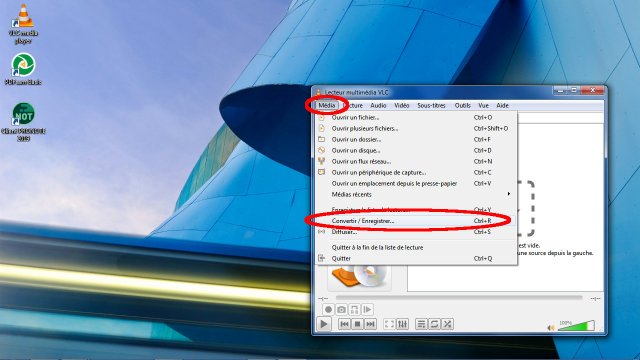Take a snapshot with camera icon
The width and height of the screenshot is (640, 360).
click(341, 309)
